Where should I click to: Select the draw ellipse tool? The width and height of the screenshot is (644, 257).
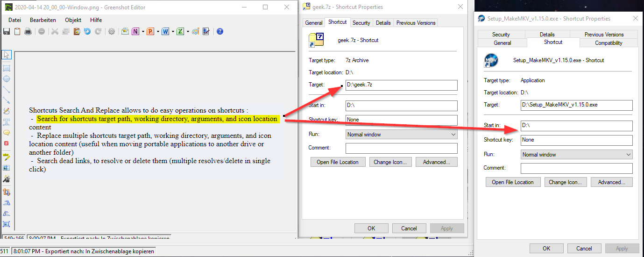7,79
